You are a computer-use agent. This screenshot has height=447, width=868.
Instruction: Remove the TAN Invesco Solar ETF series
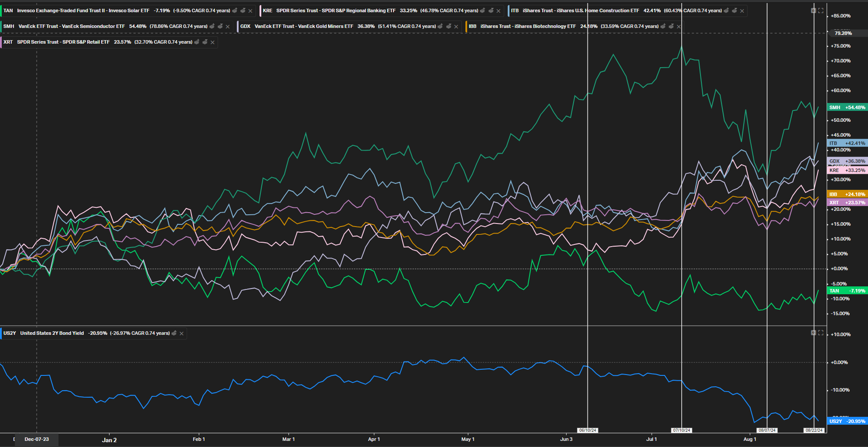click(x=250, y=11)
